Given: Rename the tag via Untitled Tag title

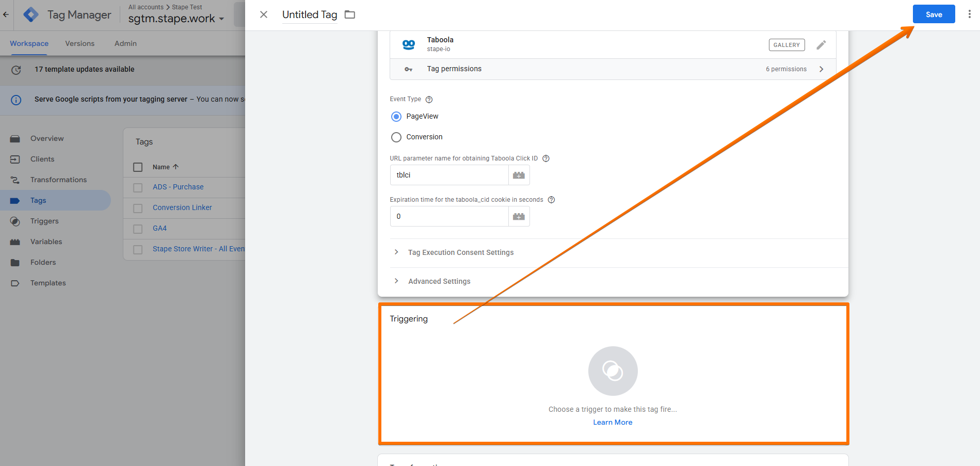Looking at the screenshot, I should [310, 14].
